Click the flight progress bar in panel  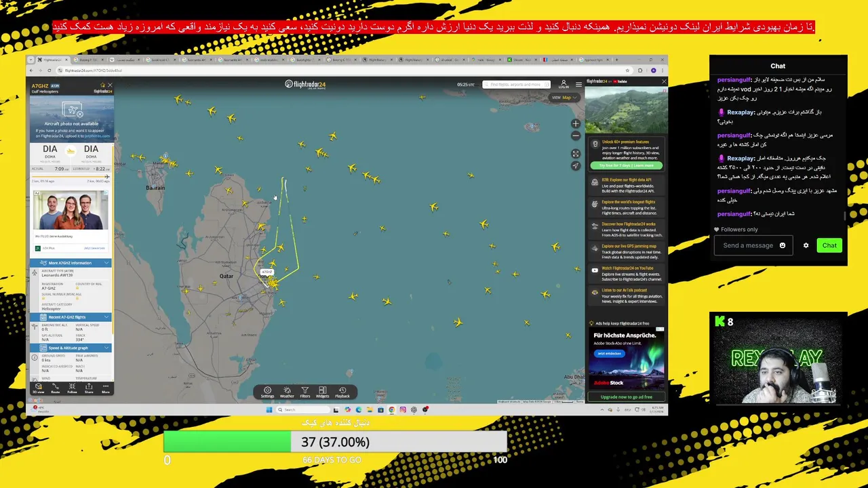pos(71,177)
